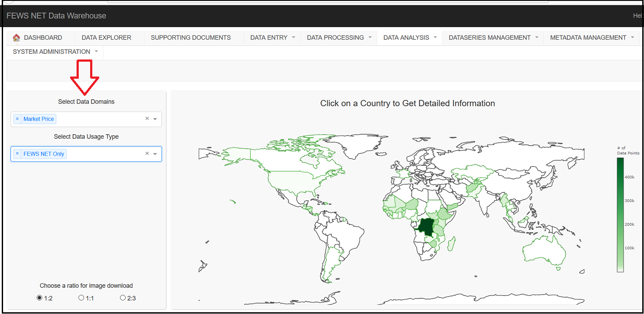
Task: Go to Supporting Documents
Action: pos(191,38)
